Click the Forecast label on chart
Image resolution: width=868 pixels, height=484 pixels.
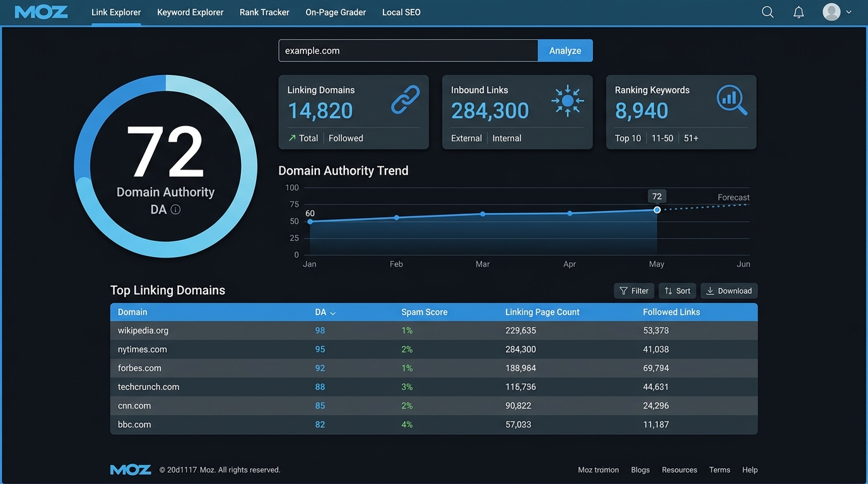click(734, 197)
